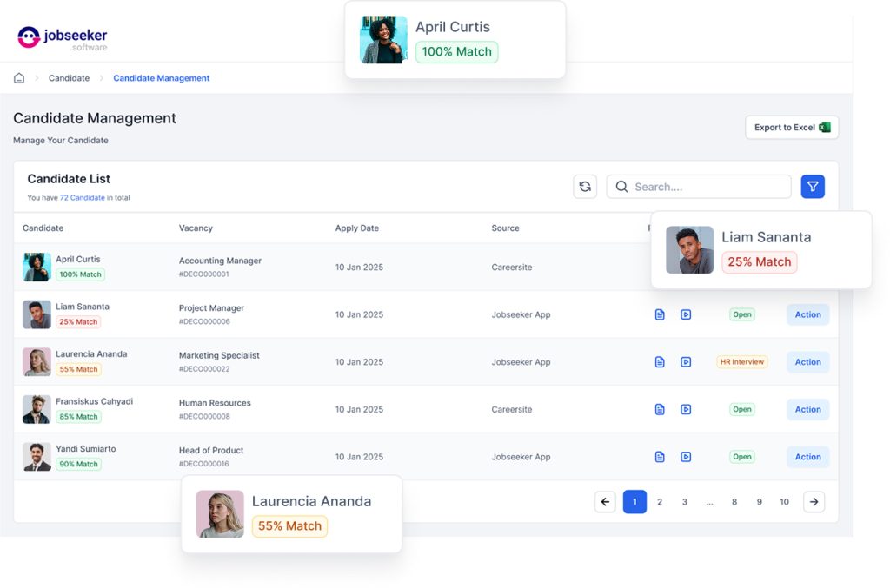
Task: Click the Excel icon in the export button
Action: tap(825, 128)
